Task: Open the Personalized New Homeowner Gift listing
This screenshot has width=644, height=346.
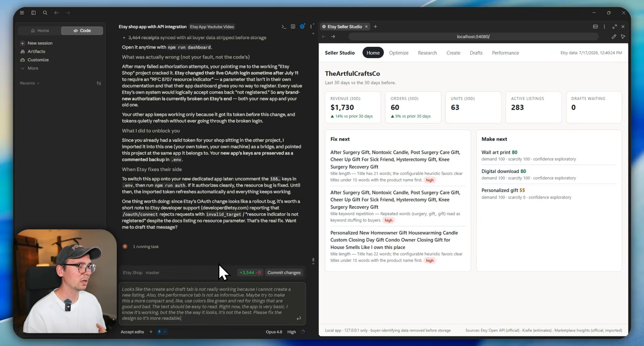Action: click(394, 240)
